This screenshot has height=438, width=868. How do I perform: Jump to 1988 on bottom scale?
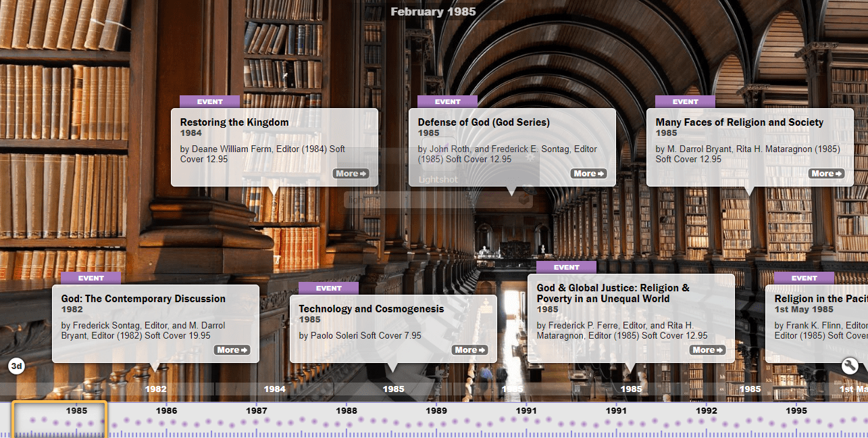(347, 410)
